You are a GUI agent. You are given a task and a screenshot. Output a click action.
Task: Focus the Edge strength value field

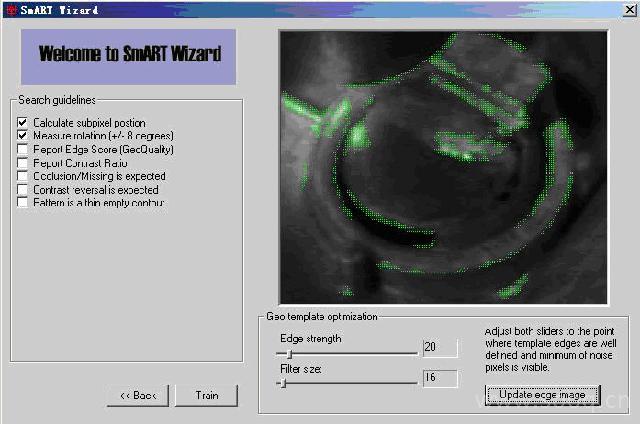click(439, 348)
